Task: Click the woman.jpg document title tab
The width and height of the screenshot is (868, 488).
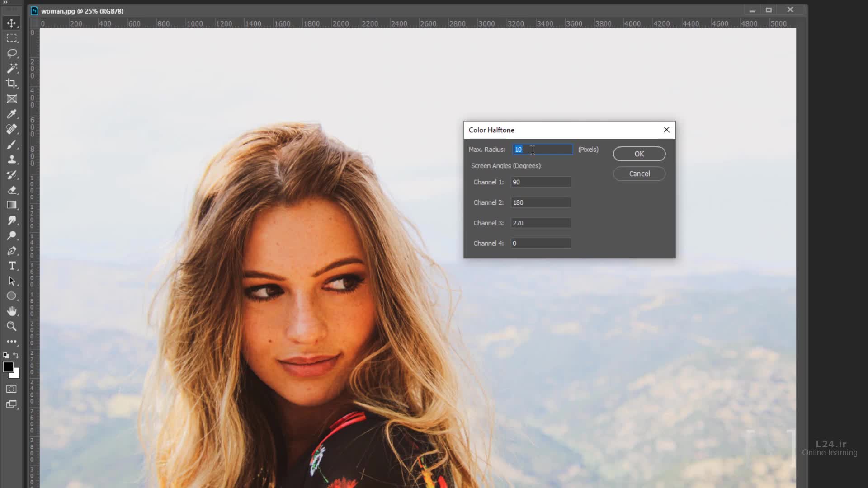Action: [x=82, y=11]
